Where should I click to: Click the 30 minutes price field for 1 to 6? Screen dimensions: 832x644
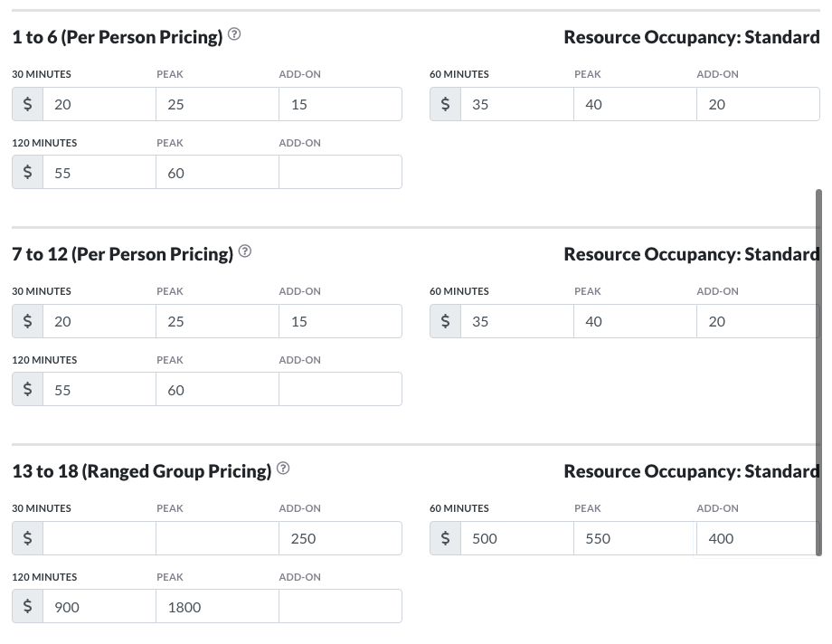click(99, 104)
